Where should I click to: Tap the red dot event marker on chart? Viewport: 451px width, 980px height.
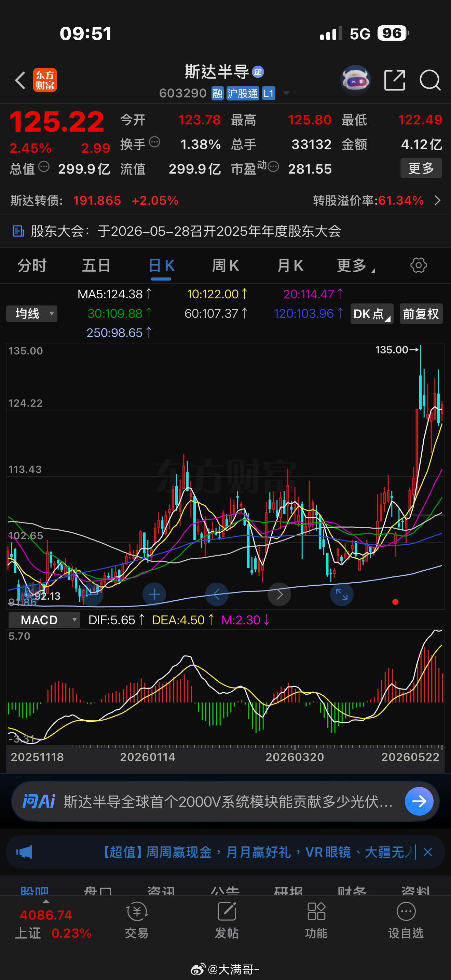click(396, 602)
